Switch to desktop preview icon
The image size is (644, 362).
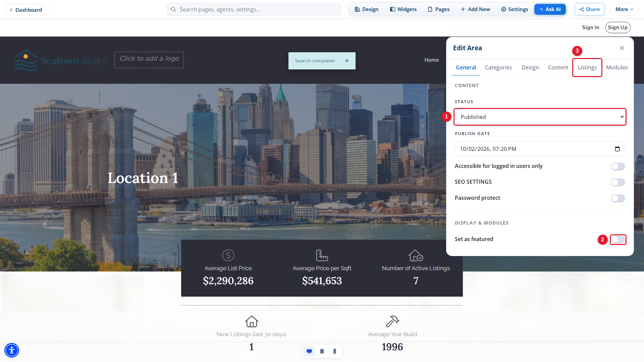309,351
